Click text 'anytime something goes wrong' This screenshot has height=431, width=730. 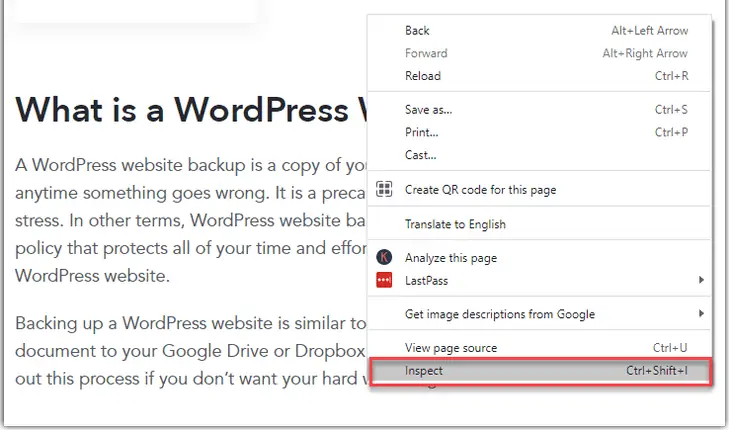pyautogui.click(x=142, y=193)
